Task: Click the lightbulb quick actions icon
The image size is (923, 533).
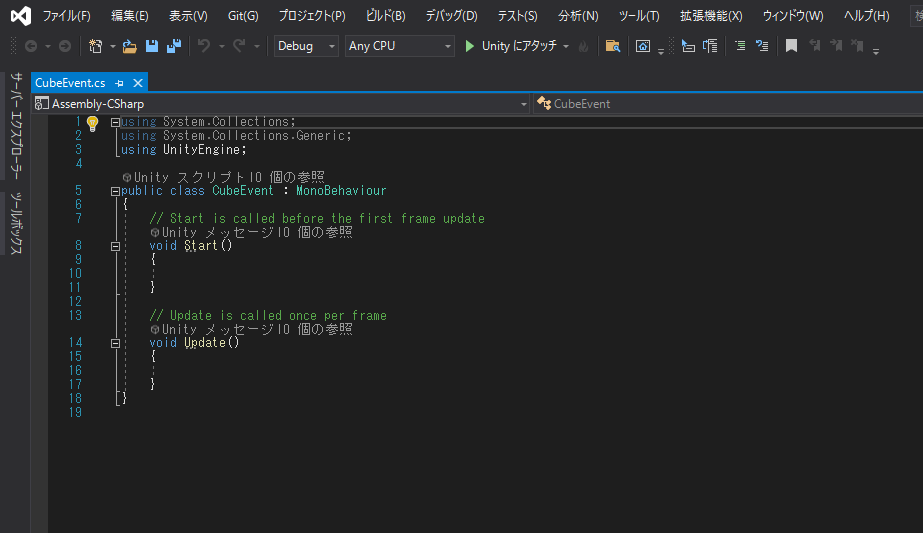Action: tap(92, 124)
